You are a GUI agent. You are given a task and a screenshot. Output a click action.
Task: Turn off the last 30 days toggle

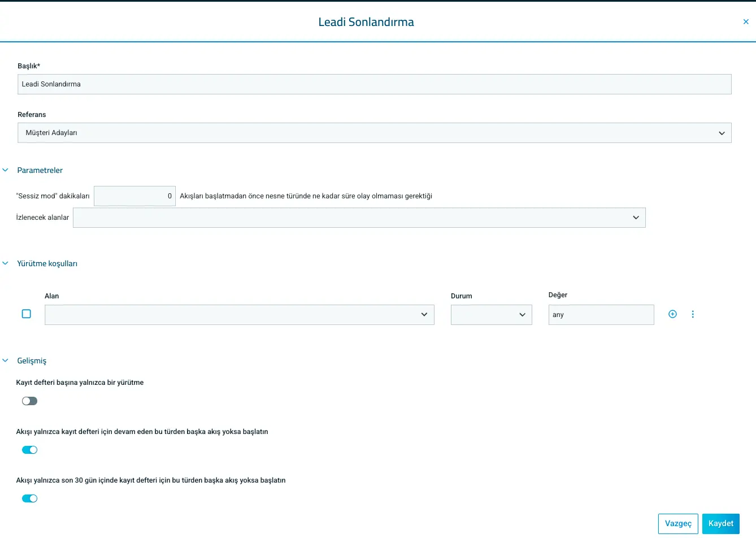point(29,498)
